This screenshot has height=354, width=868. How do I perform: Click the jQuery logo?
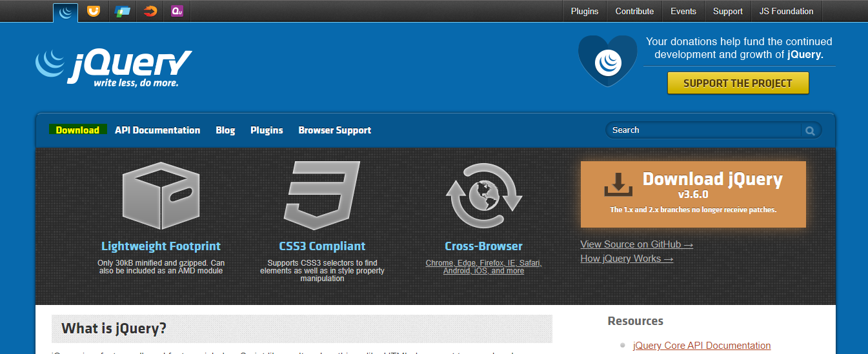(114, 67)
